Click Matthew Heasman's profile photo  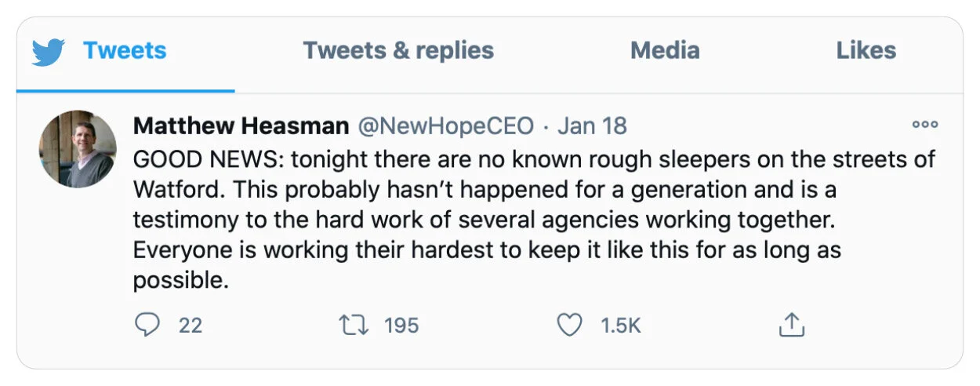(x=78, y=149)
